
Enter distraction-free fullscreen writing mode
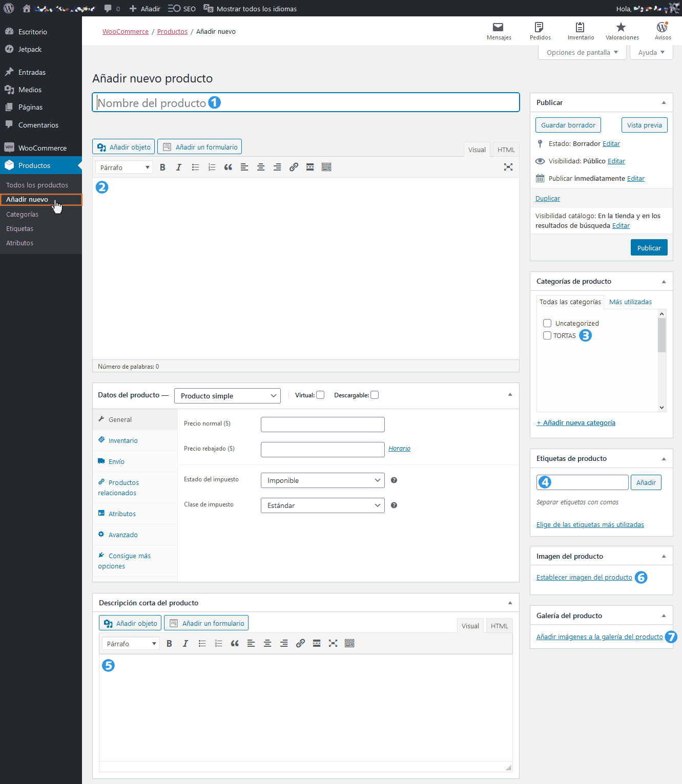(x=508, y=167)
